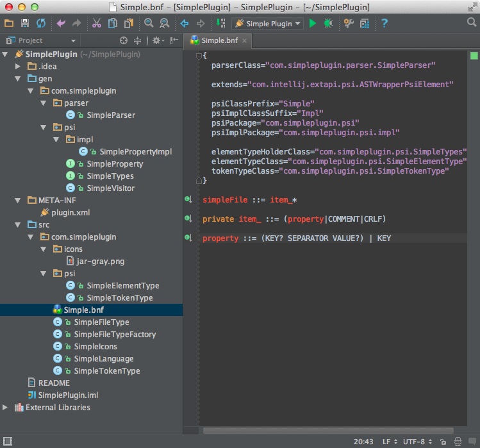Run the Simple Plugin configuration
This screenshot has width=480, height=448.
pos(313,24)
